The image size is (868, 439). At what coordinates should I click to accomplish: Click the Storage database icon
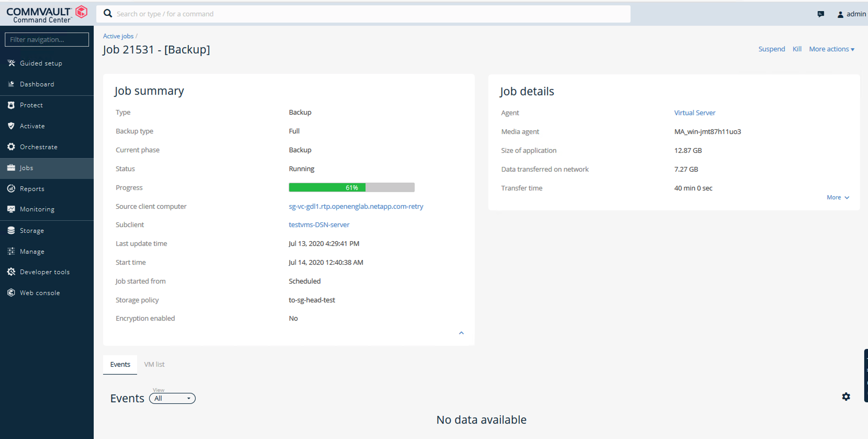point(11,230)
